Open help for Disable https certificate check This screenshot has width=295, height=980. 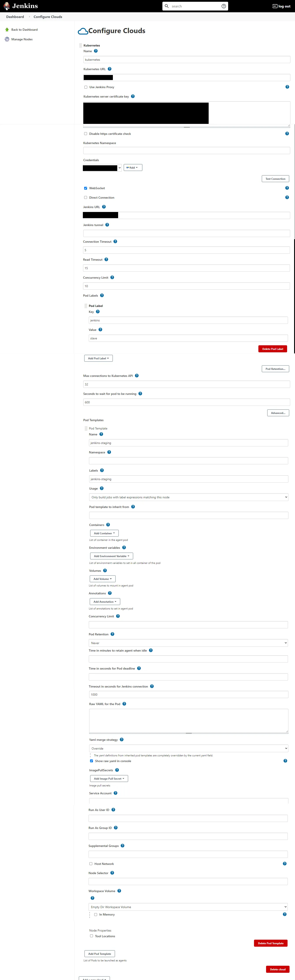click(x=287, y=134)
